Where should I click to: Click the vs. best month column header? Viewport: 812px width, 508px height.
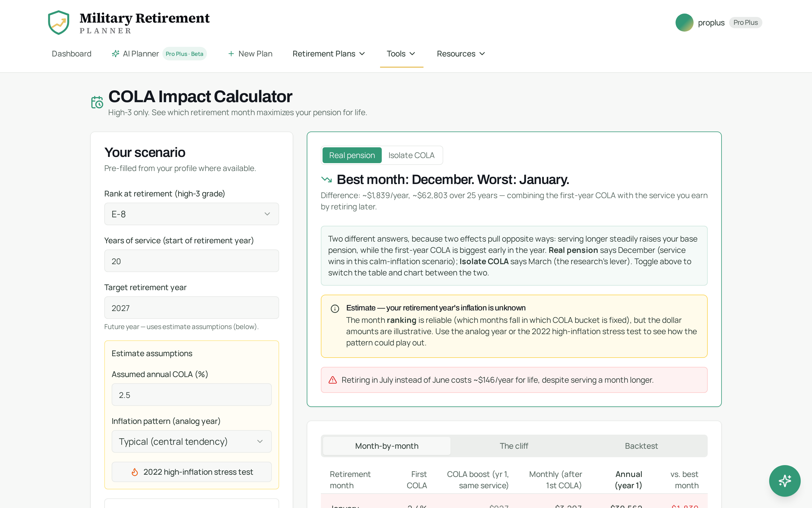point(685,480)
